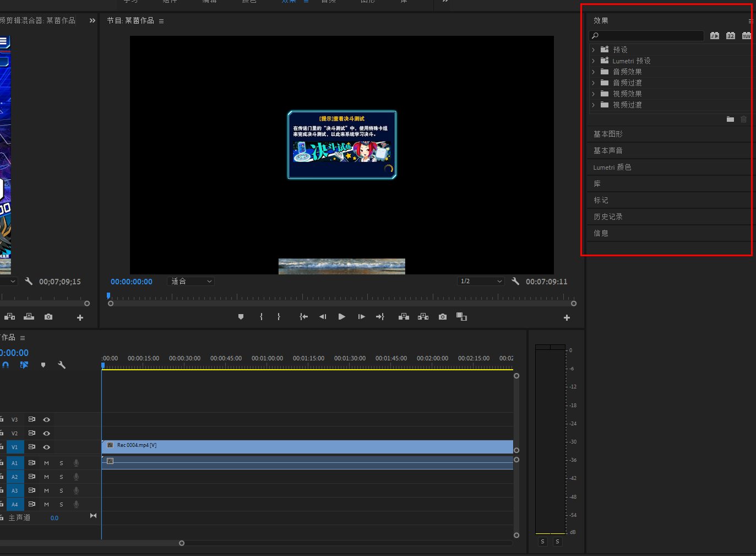
Task: Expand Lumetri 预设 folder
Action: [594, 61]
